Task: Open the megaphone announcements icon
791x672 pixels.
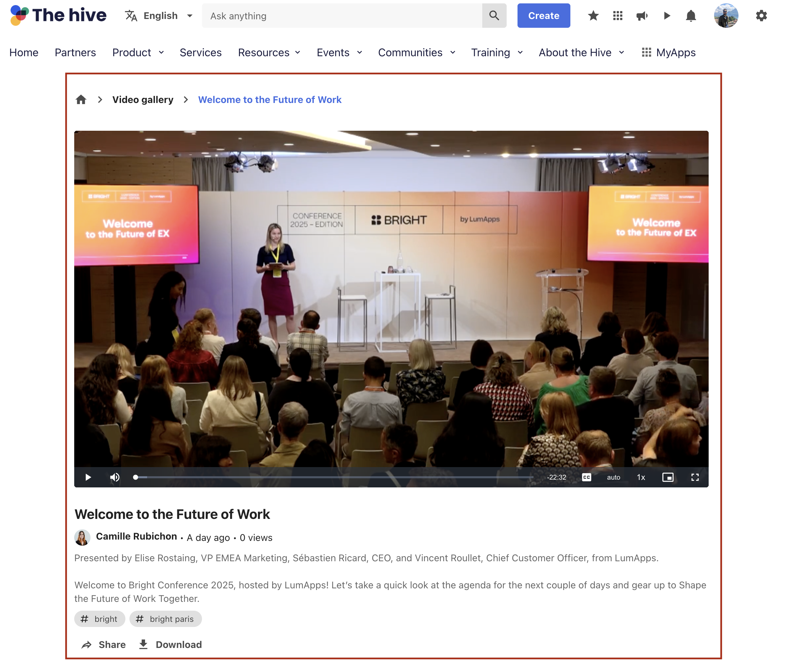Action: pyautogui.click(x=642, y=16)
